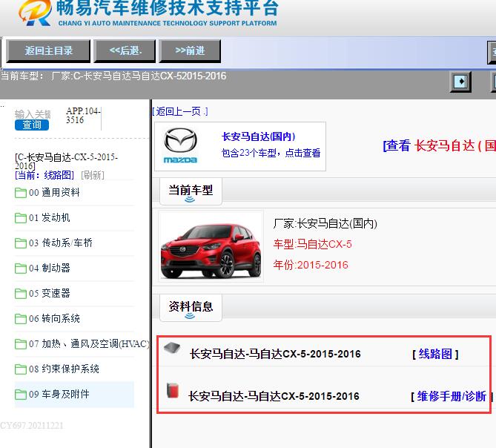Click red book icon beside 维修手册 row
This screenshot has height=448, width=496.
click(x=173, y=390)
